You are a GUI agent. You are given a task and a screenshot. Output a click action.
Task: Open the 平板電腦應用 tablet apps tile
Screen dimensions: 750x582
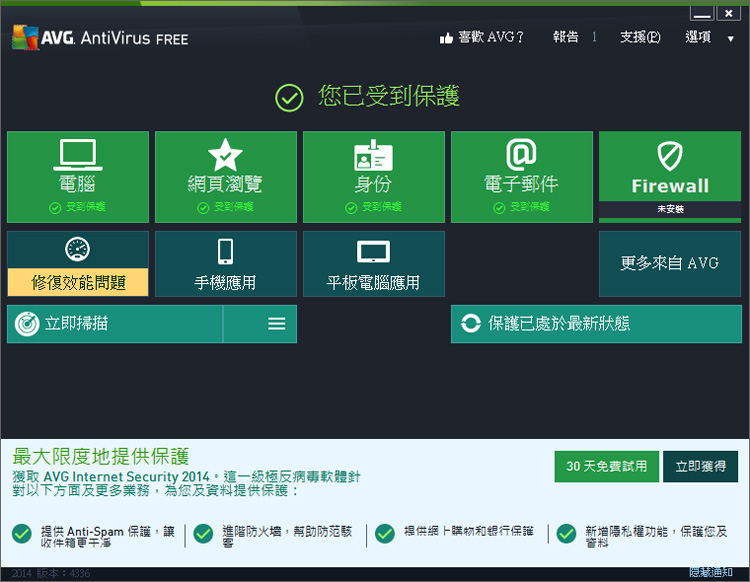(374, 264)
